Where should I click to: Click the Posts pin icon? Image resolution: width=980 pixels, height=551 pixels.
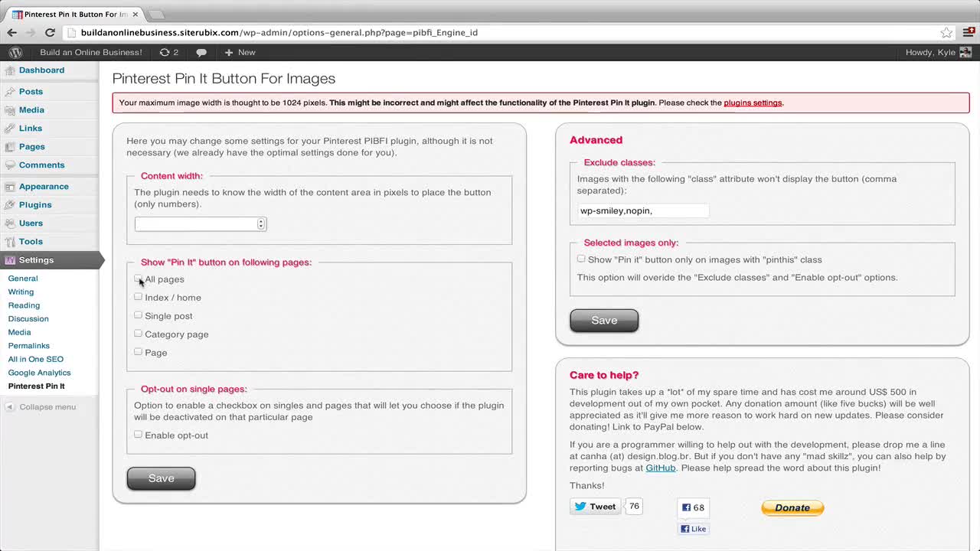(x=10, y=92)
